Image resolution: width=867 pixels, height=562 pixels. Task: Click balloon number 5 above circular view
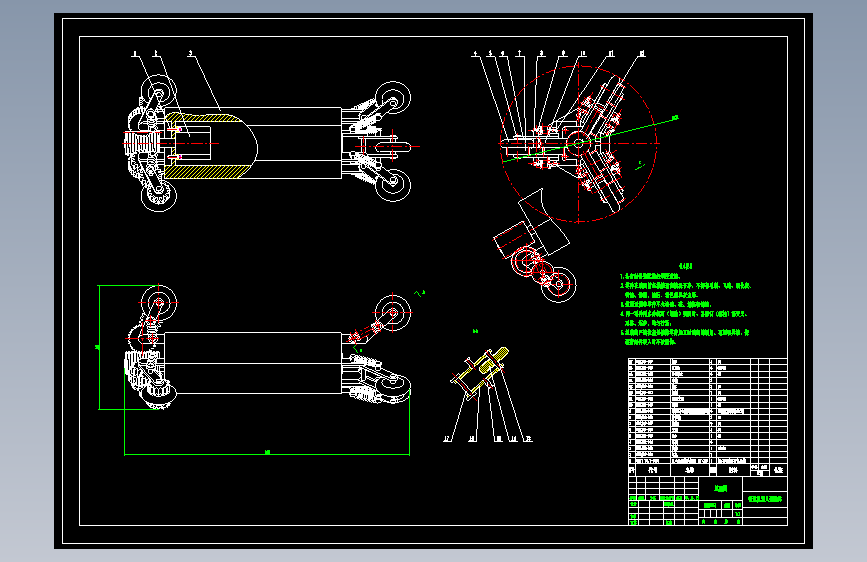tap(490, 54)
